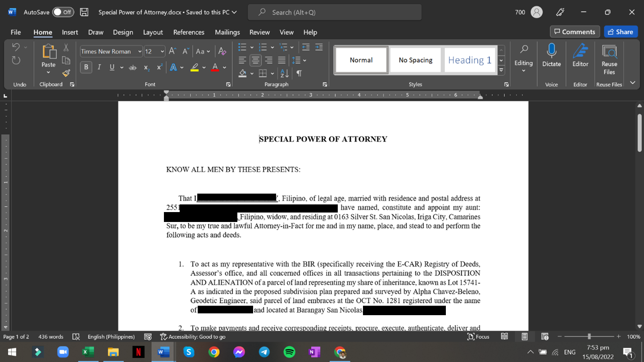Expand the Bullets list dropdown arrow

(251, 47)
